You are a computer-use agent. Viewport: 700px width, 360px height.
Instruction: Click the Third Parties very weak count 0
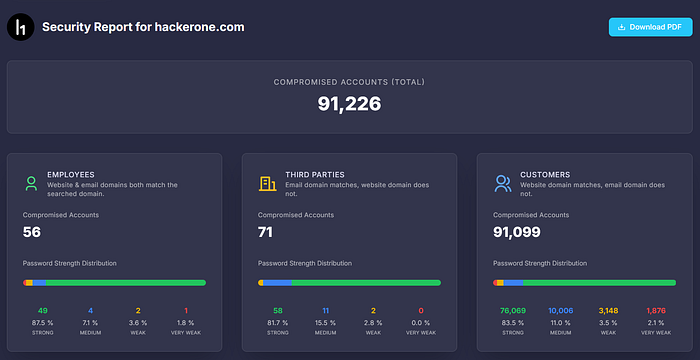point(421,311)
